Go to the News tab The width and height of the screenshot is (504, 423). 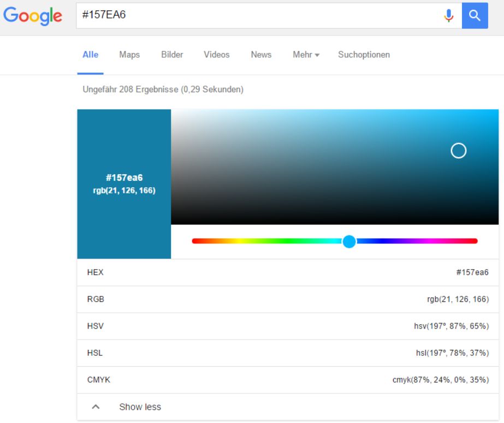tap(261, 55)
